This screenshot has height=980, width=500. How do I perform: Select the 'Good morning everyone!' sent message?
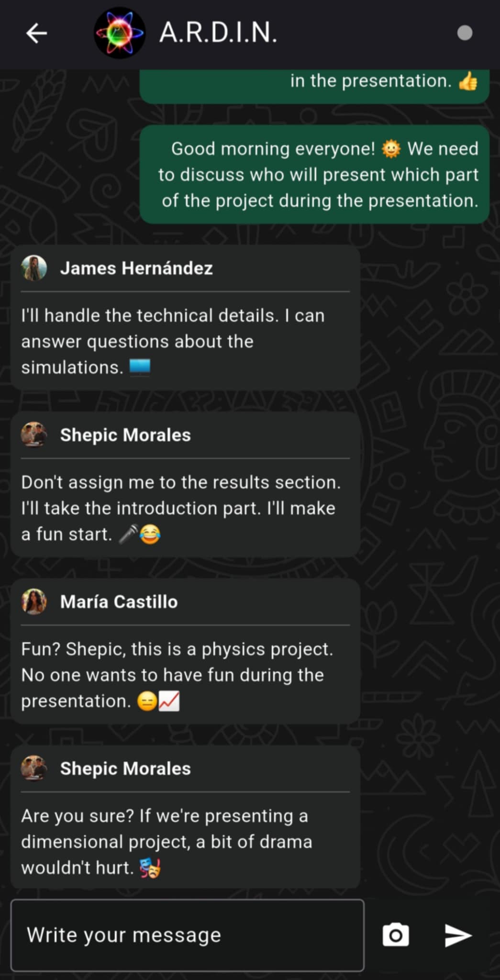pyautogui.click(x=314, y=175)
